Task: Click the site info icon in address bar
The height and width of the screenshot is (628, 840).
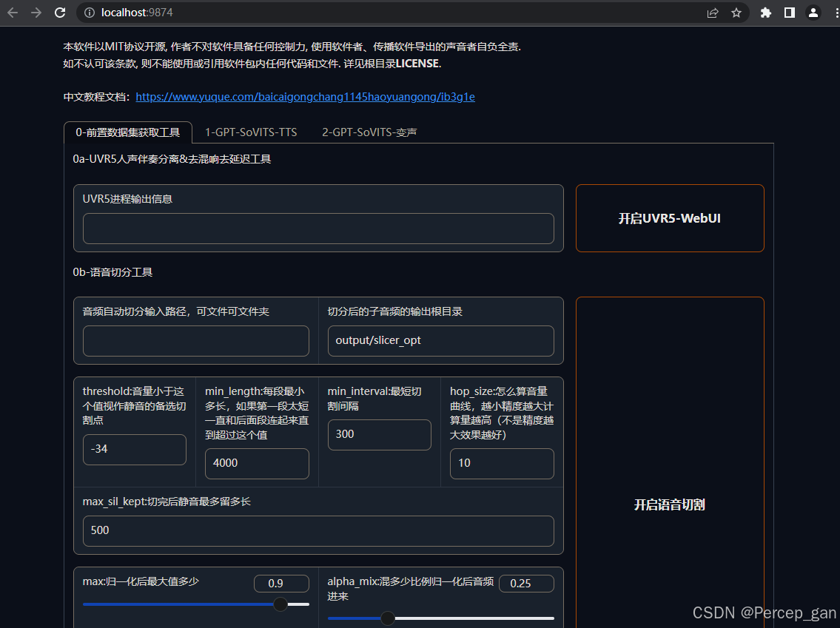Action: point(90,13)
